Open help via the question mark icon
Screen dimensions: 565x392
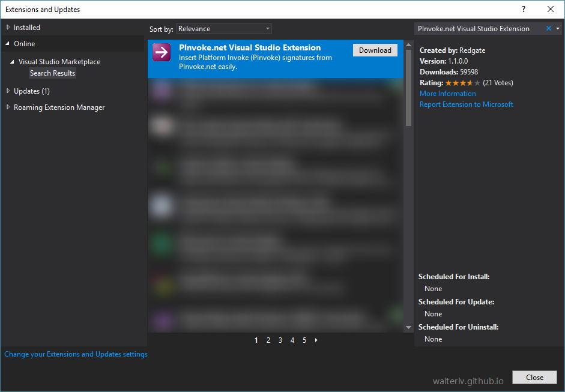click(x=523, y=9)
